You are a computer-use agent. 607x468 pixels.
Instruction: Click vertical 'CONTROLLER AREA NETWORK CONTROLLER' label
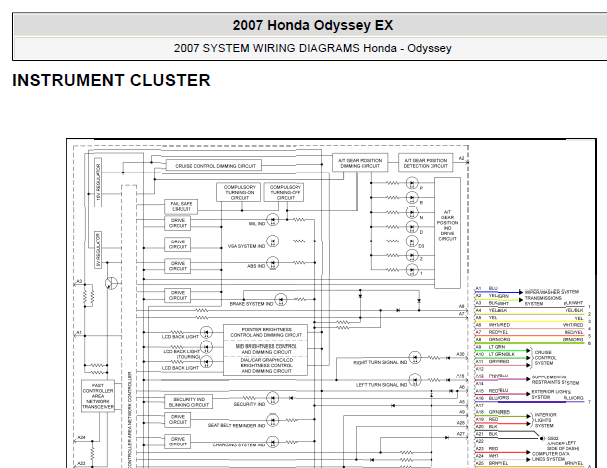(130, 420)
